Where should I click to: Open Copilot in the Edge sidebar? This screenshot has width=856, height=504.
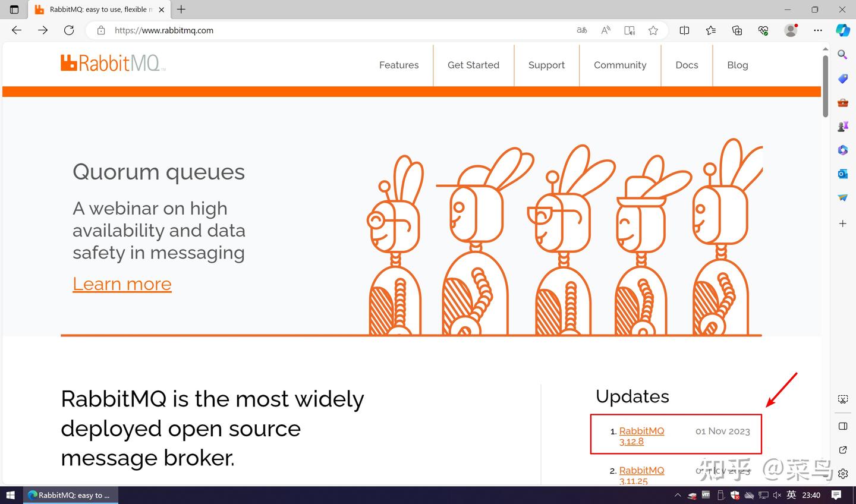click(842, 30)
